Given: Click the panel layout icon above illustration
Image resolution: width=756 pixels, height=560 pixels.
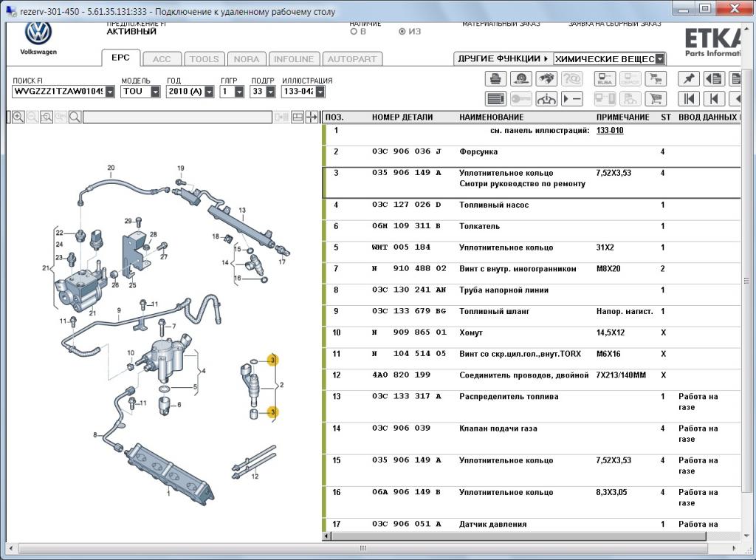Looking at the screenshot, I should click(x=298, y=117).
